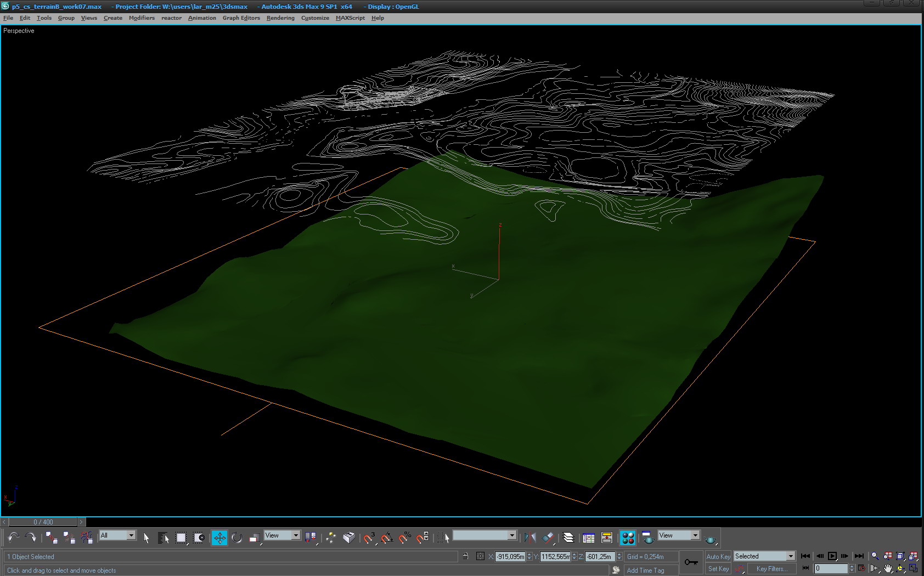Open Schematic View from toolbar
This screenshot has height=576, width=924.
click(607, 538)
